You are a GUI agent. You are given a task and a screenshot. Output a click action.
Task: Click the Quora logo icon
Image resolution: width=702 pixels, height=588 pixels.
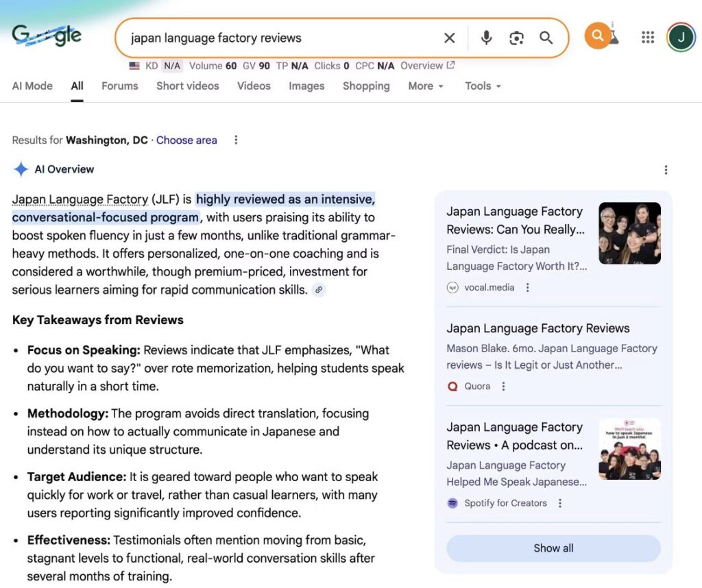coord(452,387)
